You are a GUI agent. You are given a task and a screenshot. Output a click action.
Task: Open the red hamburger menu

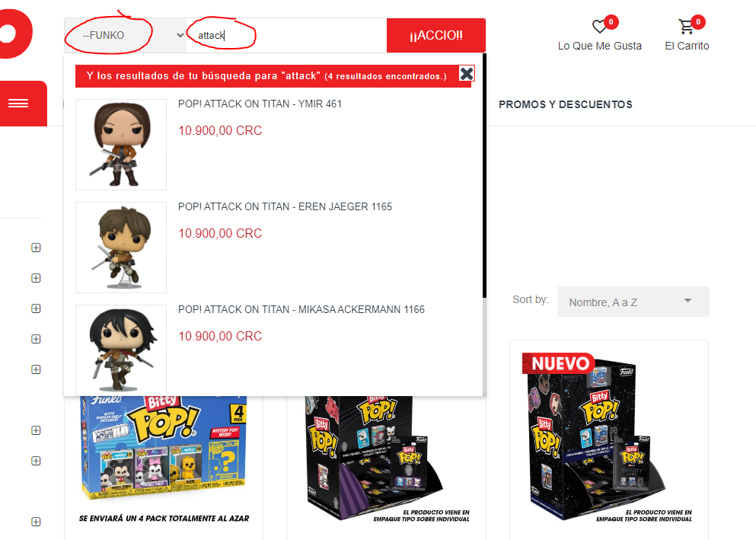[x=18, y=103]
